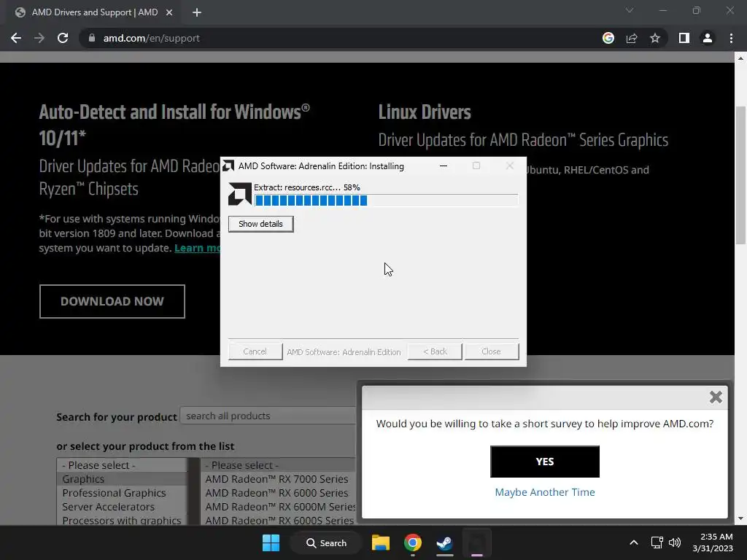Screen dimensions: 747x560
Task: Select Server Accelerators category
Action: 122,507
